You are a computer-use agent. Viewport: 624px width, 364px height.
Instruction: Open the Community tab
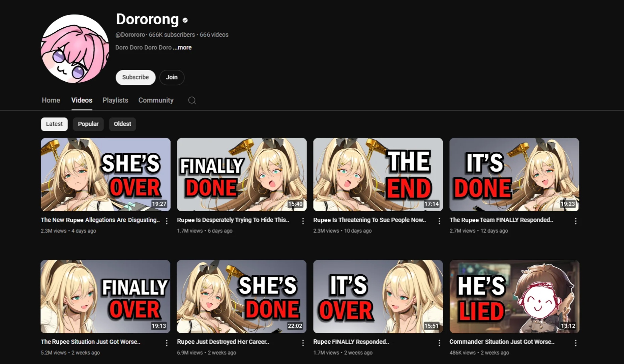point(156,100)
